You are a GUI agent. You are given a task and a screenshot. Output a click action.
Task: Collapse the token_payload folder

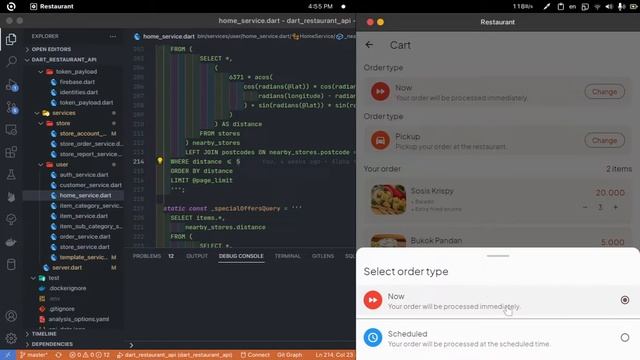(x=76, y=71)
